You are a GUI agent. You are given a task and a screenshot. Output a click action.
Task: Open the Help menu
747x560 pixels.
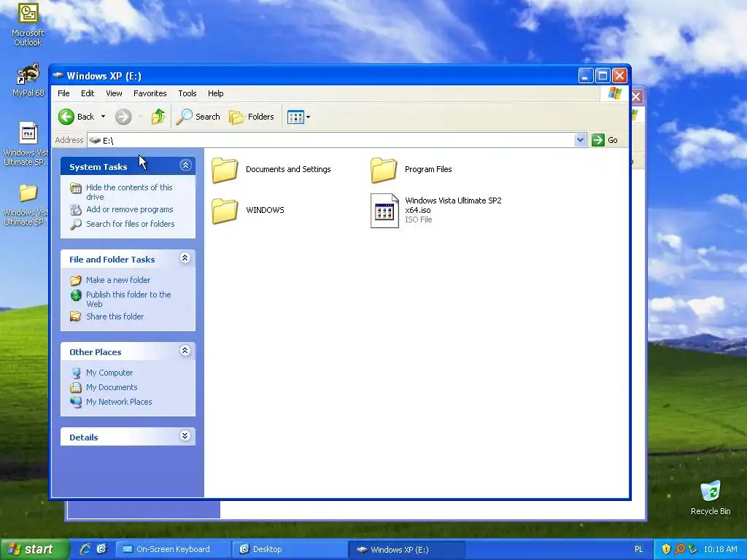(215, 93)
